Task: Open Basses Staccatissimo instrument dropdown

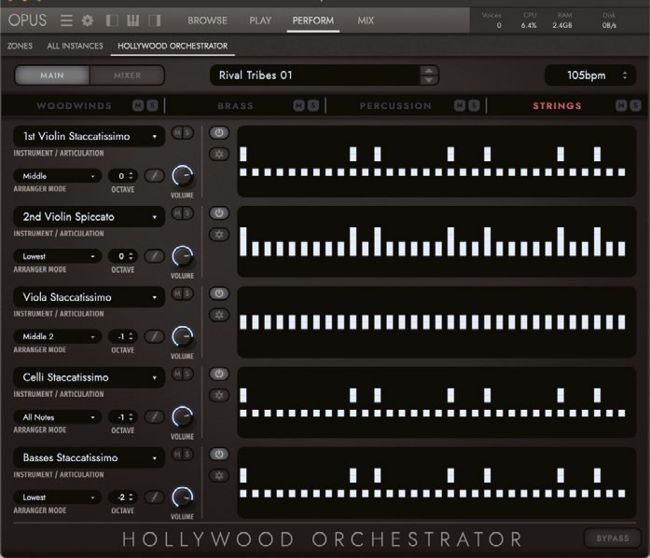Action: [89, 458]
